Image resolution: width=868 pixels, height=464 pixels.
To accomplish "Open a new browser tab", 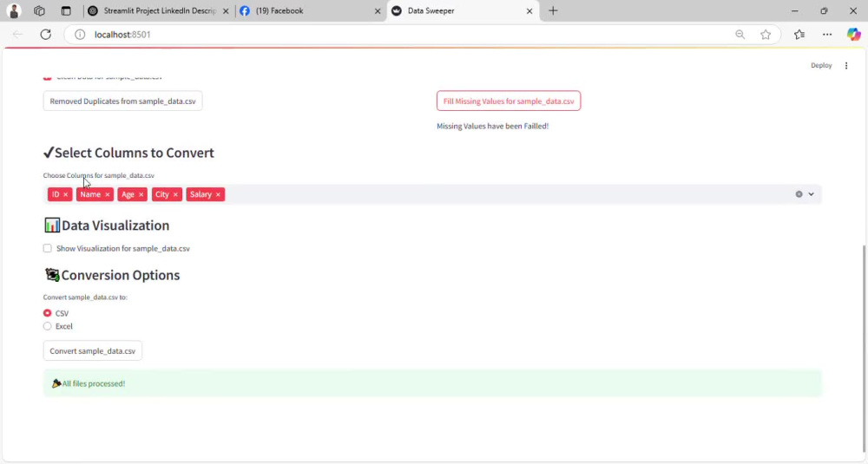I will (x=553, y=11).
